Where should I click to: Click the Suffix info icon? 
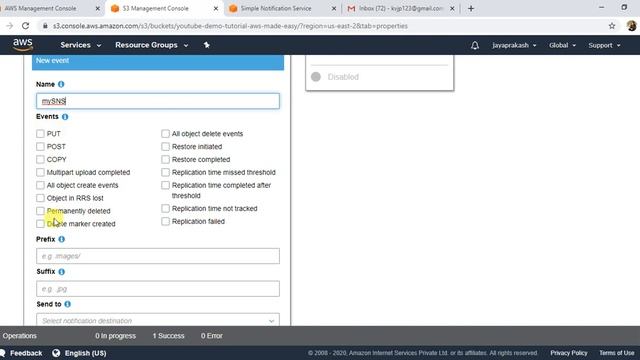62,272
